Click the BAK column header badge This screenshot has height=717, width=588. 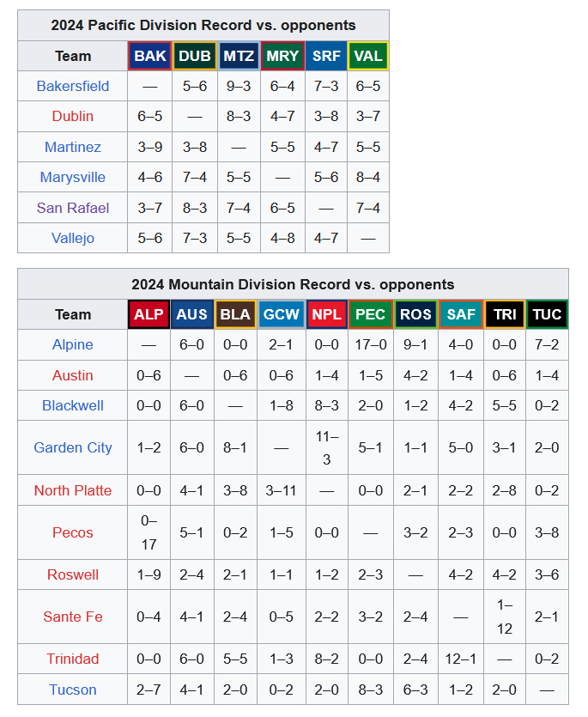150,56
